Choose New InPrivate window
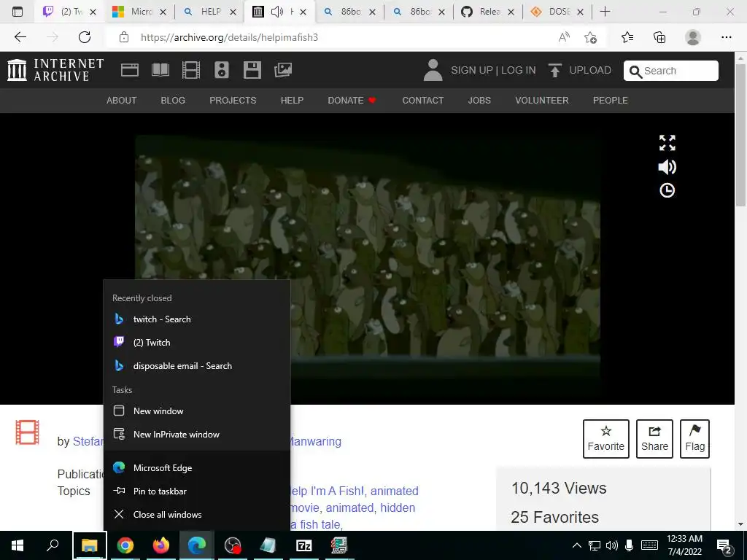Viewport: 747px width, 560px height. point(196,435)
